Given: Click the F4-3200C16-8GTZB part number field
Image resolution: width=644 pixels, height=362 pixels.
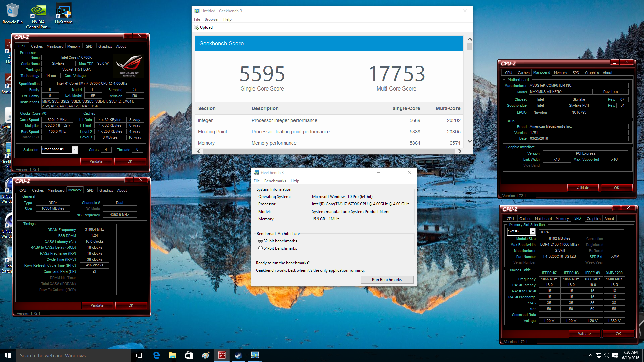Looking at the screenshot, I should [559, 257].
